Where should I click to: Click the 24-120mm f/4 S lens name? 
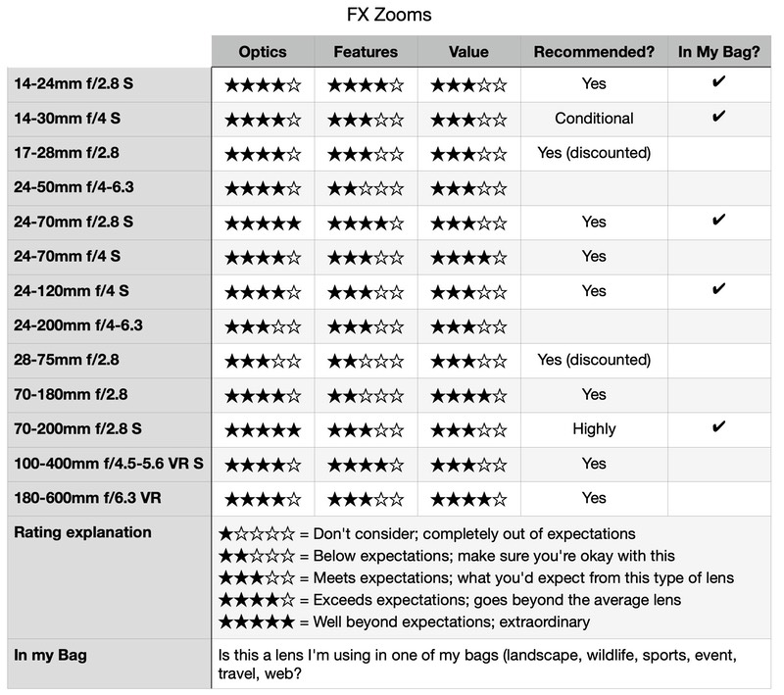click(72, 291)
